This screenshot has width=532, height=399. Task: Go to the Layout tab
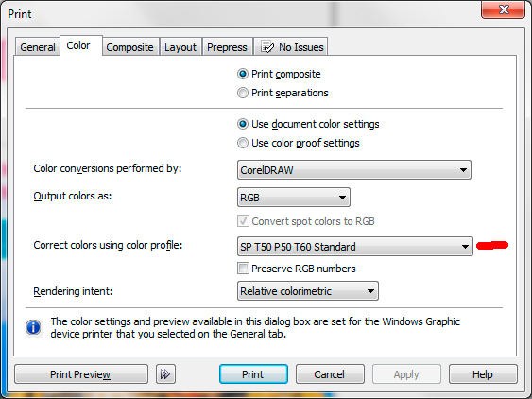(180, 47)
